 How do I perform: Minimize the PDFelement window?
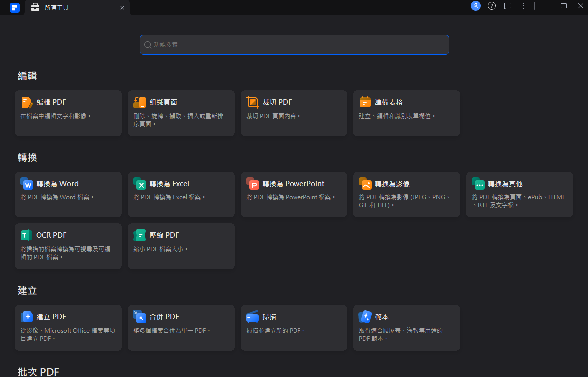pos(548,6)
